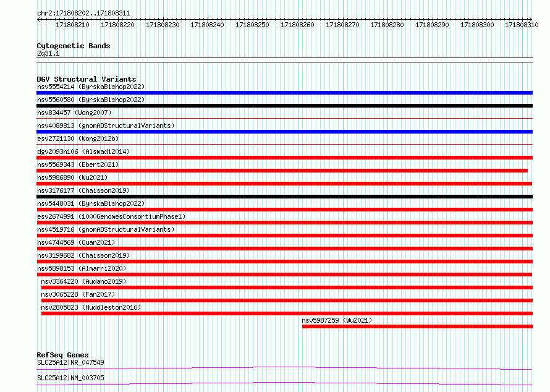The height and width of the screenshot is (392, 550).
Task: Click the black bar of nsv5560580
Action: [x=284, y=106]
